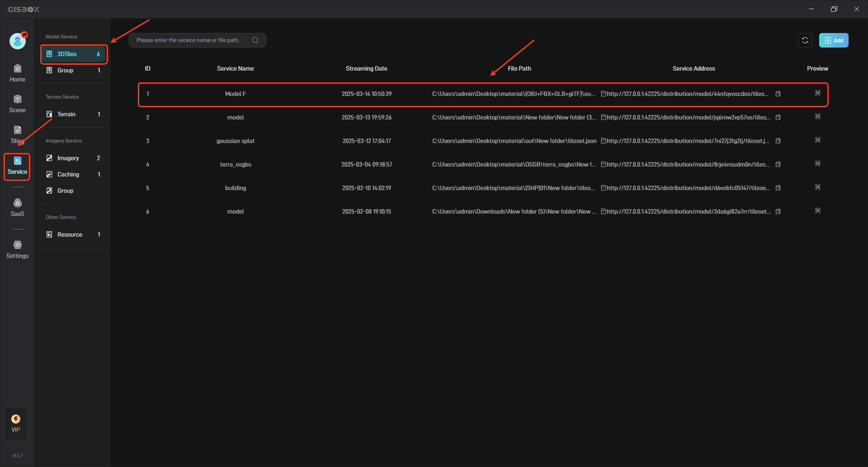868x467 pixels.
Task: Preview the building service
Action: coord(818,187)
